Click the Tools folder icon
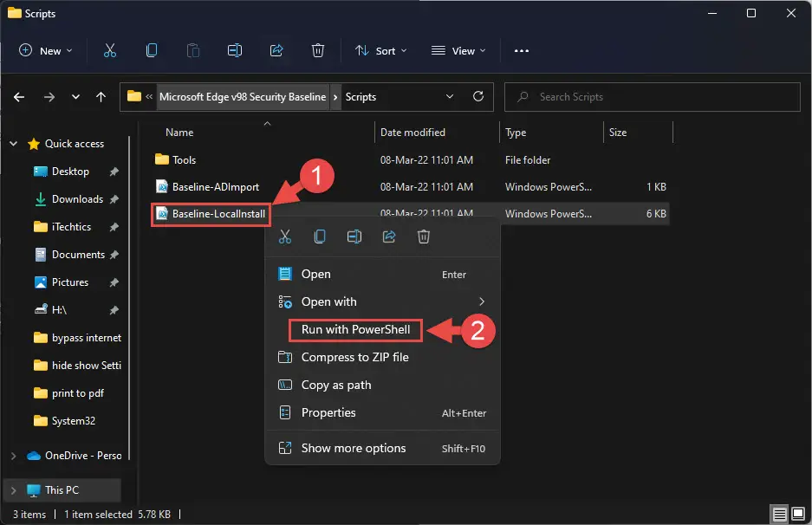Image resolution: width=812 pixels, height=525 pixels. pos(162,159)
